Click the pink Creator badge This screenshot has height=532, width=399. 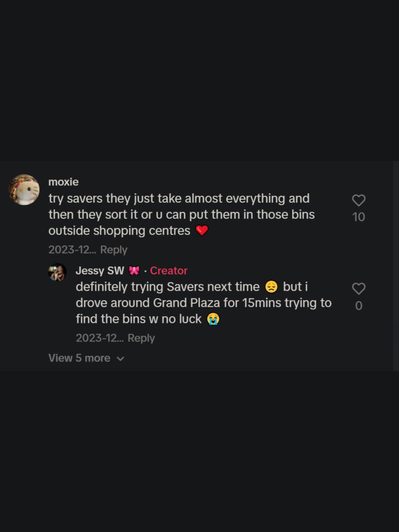(169, 271)
